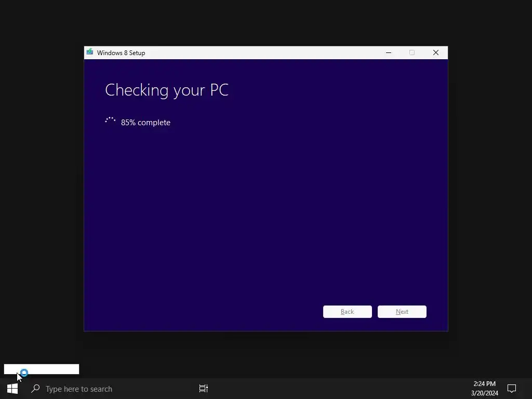
Task: Click the spinning progress indicator dots
Action: pyautogui.click(x=110, y=120)
